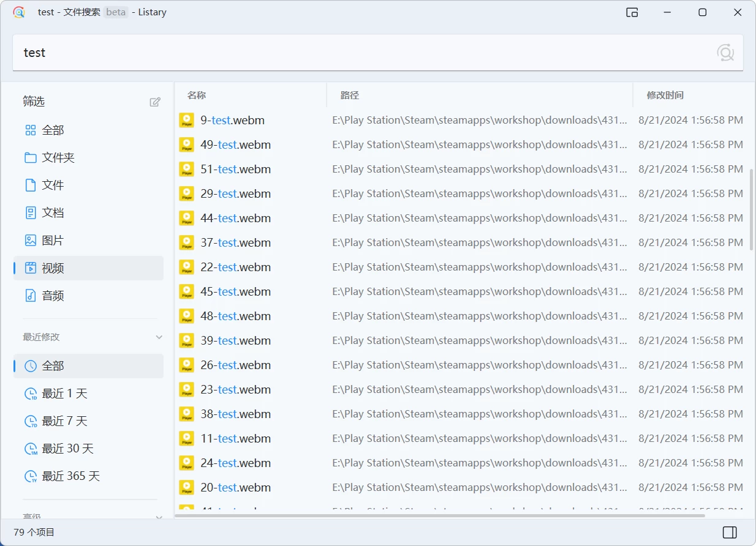Select the 文档 document filter
756x546 pixels.
[88, 213]
